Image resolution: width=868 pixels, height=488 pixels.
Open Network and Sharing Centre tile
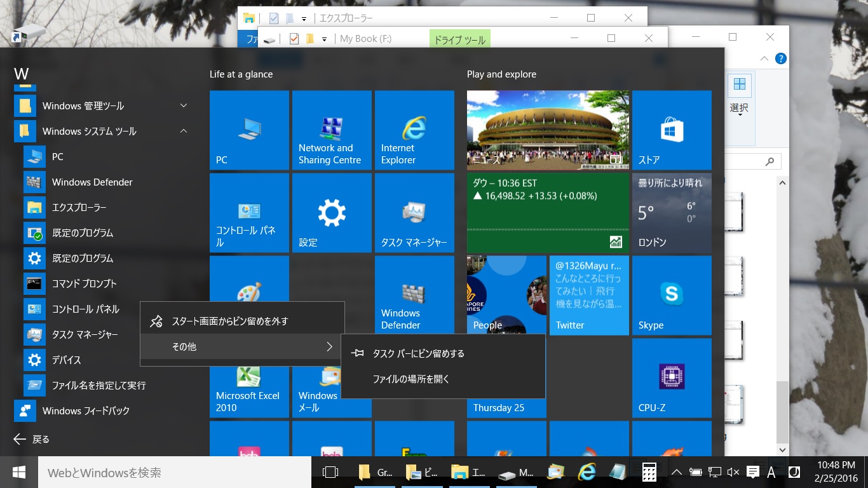(x=332, y=130)
